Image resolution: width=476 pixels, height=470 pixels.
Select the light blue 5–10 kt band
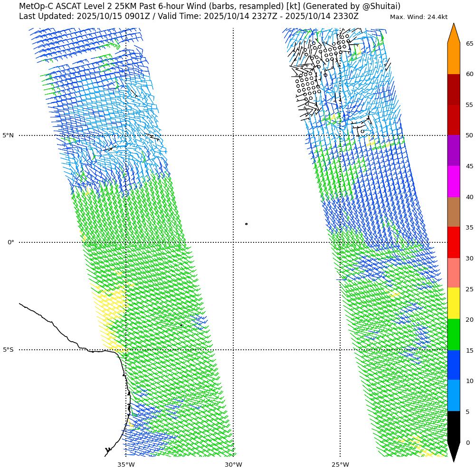454,395
